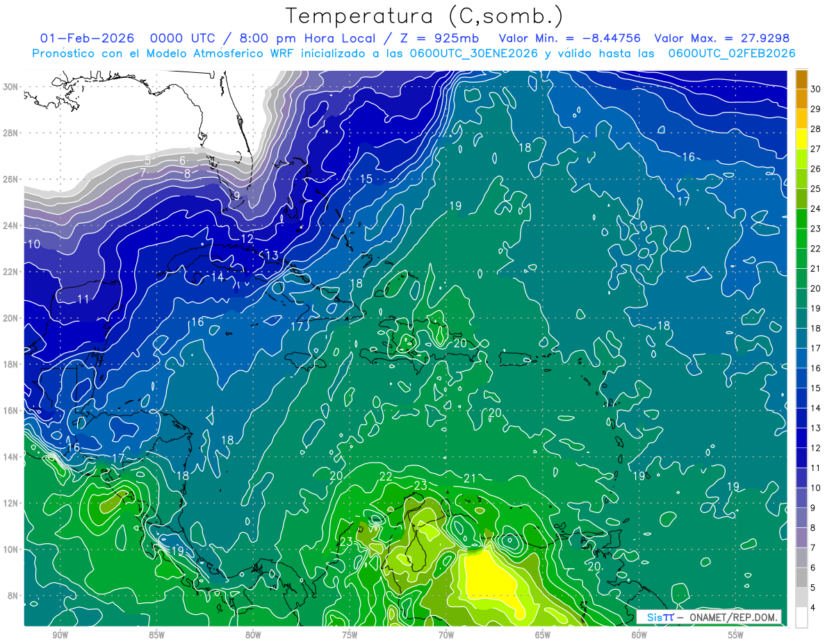Viewport: 834px width, 644px height.
Task: Click the "12" contour label near Florida Straits
Action: coord(247,238)
